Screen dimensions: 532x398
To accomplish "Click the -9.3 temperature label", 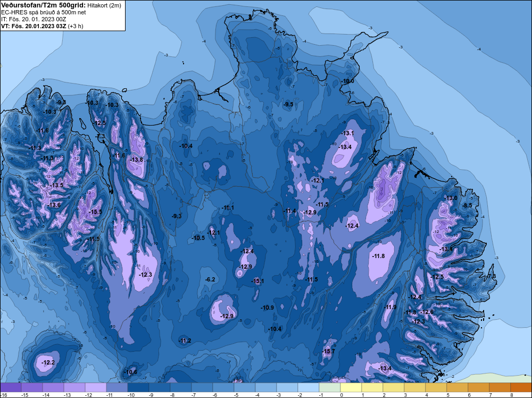I will coord(176,216).
